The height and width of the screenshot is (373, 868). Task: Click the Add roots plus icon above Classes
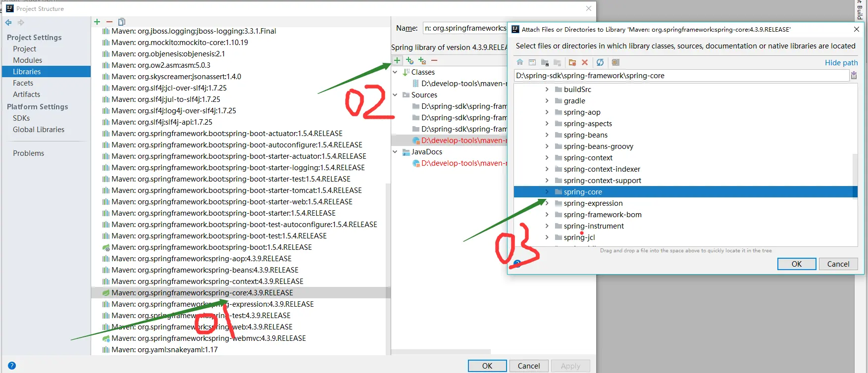coord(397,60)
